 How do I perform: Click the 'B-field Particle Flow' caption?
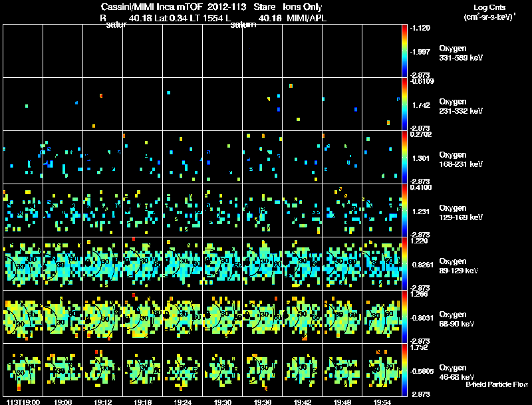tap(497, 384)
